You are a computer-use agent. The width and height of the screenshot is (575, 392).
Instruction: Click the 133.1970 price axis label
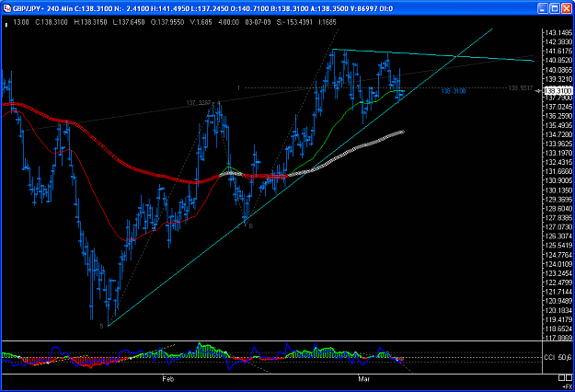pos(558,153)
